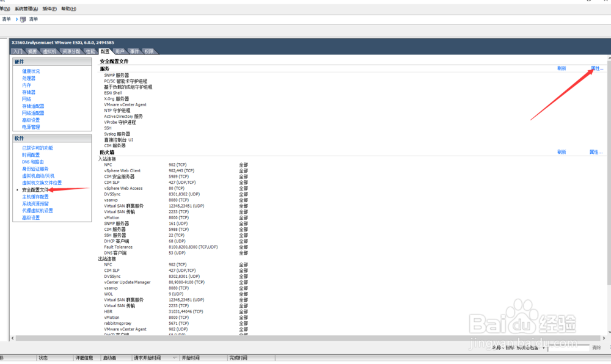The height and width of the screenshot is (364, 611).
Task: Open 属性 for the firewall section
Action: (x=596, y=152)
